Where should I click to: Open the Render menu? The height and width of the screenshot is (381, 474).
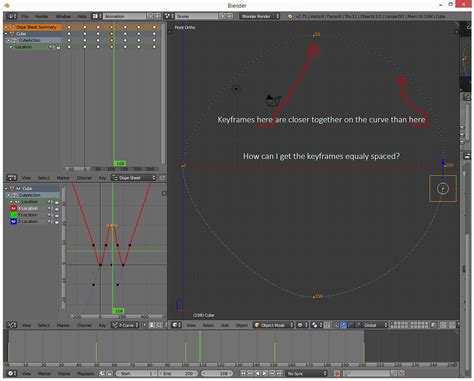[x=42, y=16]
